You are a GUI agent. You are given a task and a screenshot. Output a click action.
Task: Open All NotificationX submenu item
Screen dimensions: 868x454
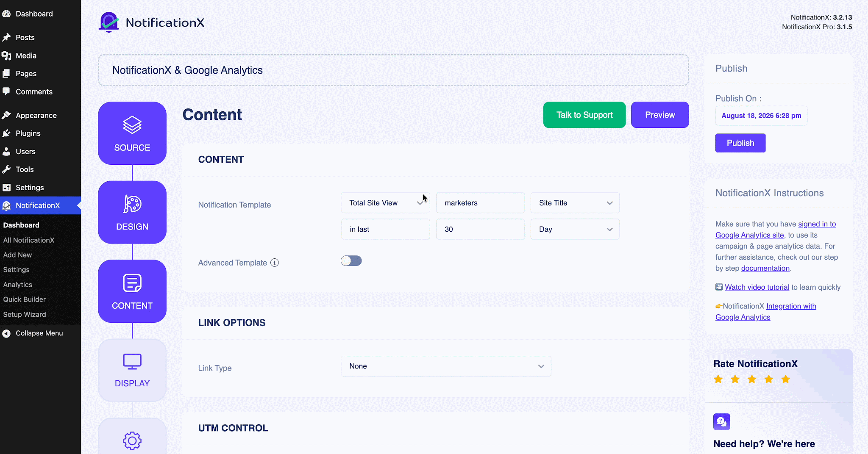tap(29, 240)
